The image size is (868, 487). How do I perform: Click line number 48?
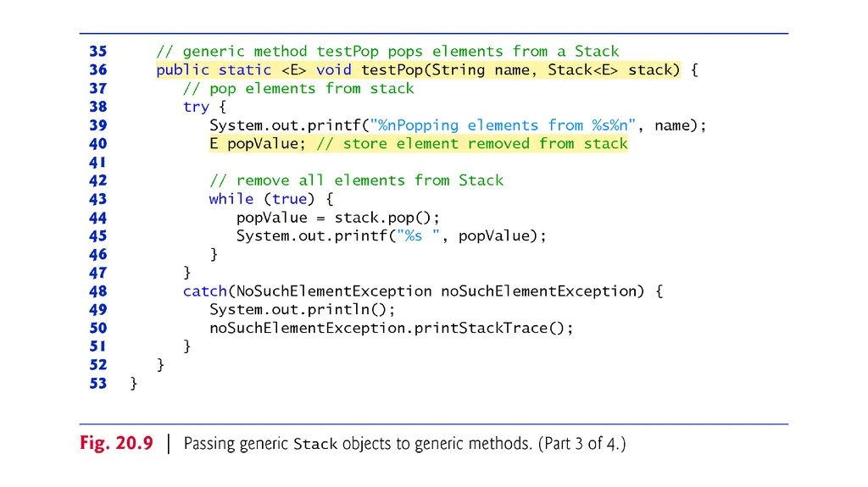click(98, 291)
